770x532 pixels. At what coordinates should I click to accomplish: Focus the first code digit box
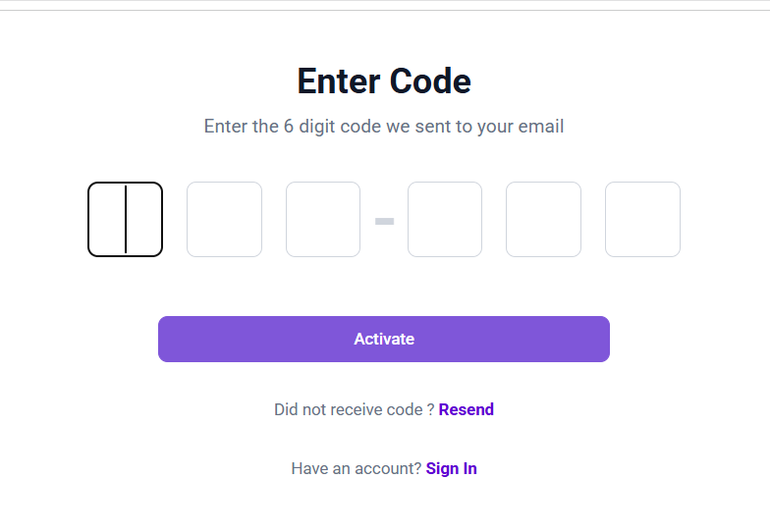(125, 220)
